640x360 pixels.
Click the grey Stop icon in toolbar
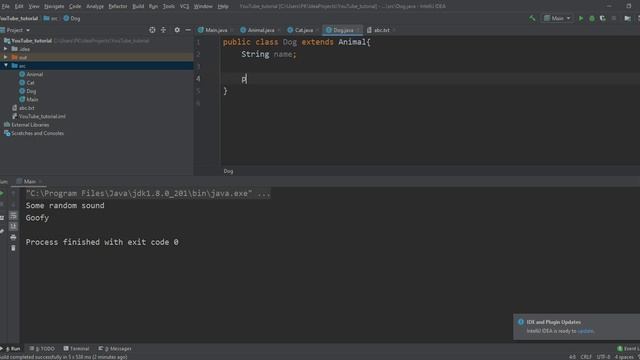(x=614, y=18)
